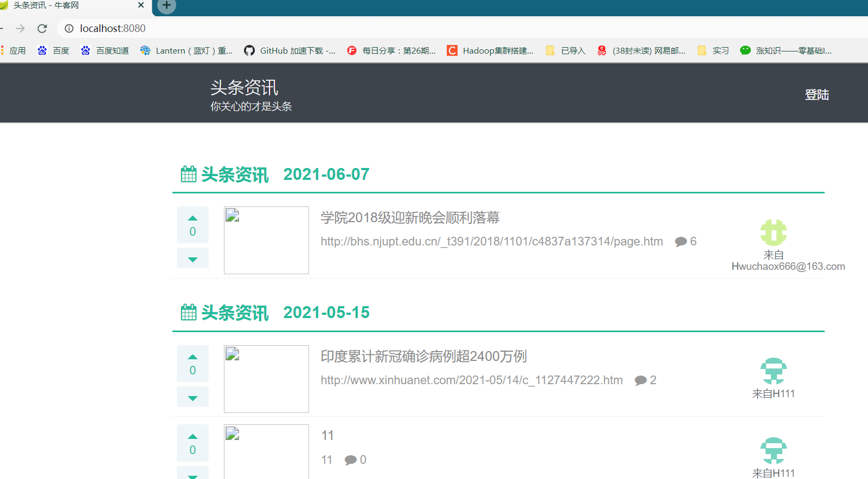Click the thumbnail of the first news item
The image size is (868, 479).
[x=266, y=240]
